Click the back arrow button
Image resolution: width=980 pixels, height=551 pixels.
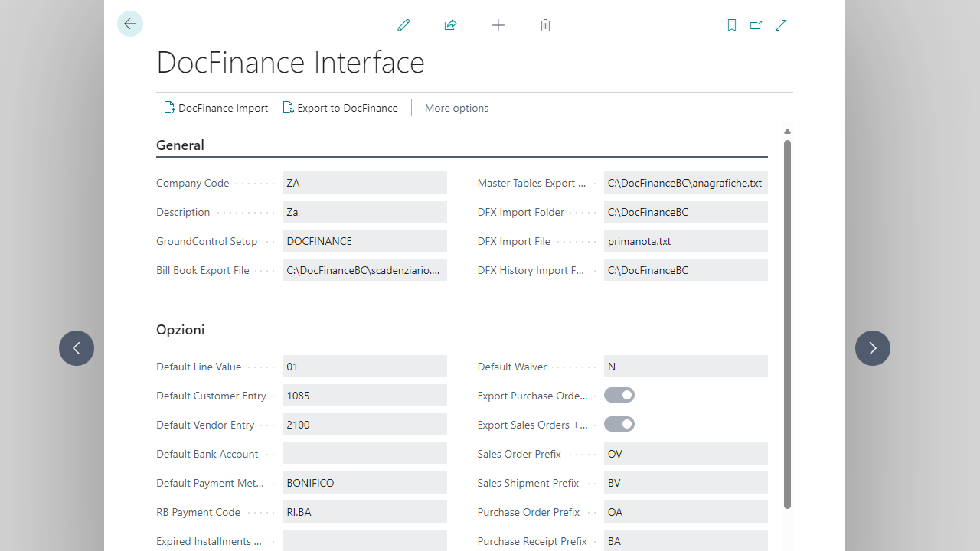(x=130, y=24)
